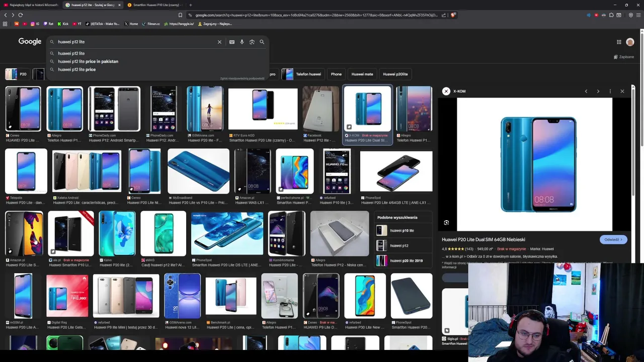This screenshot has height=362, width=644.
Task: Select first suggestion huawei p12 lite
Action: 71,53
